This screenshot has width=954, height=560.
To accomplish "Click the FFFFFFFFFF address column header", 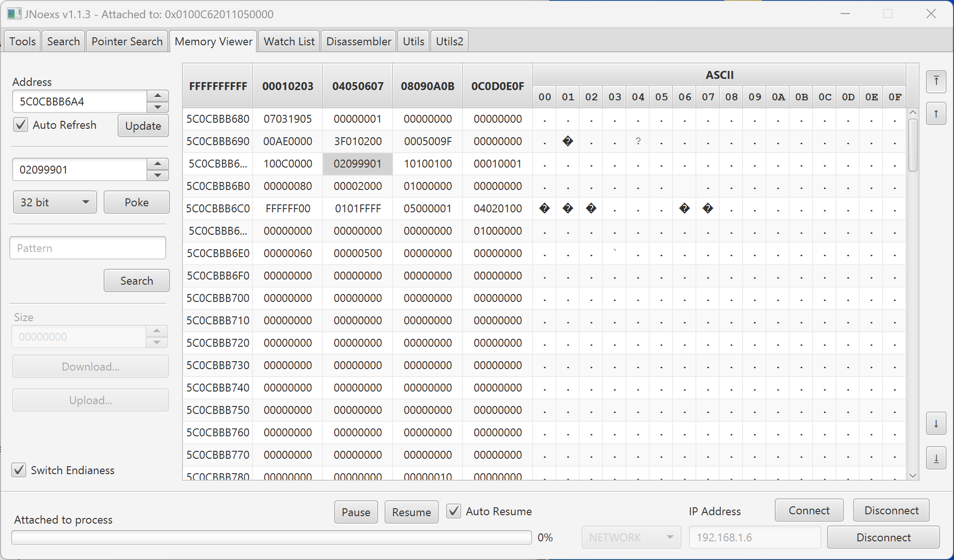I will (218, 86).
